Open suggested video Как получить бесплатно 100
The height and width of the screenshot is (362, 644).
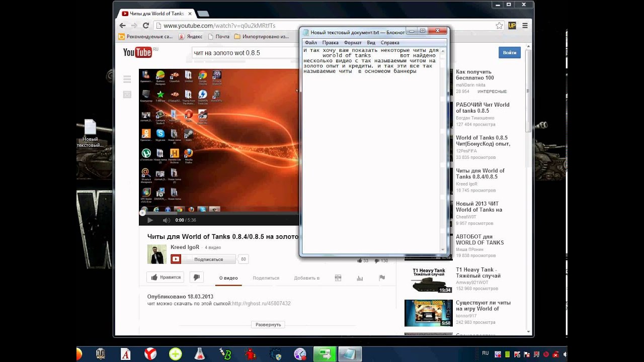point(475,75)
